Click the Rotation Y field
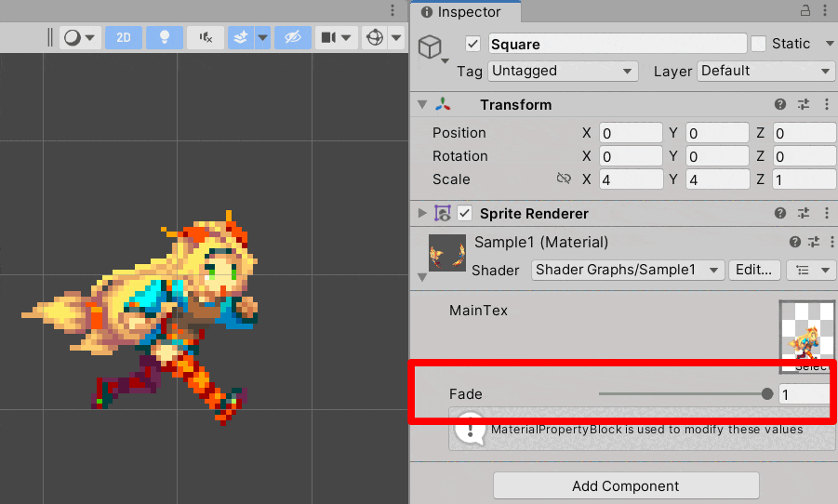 pyautogui.click(x=717, y=156)
